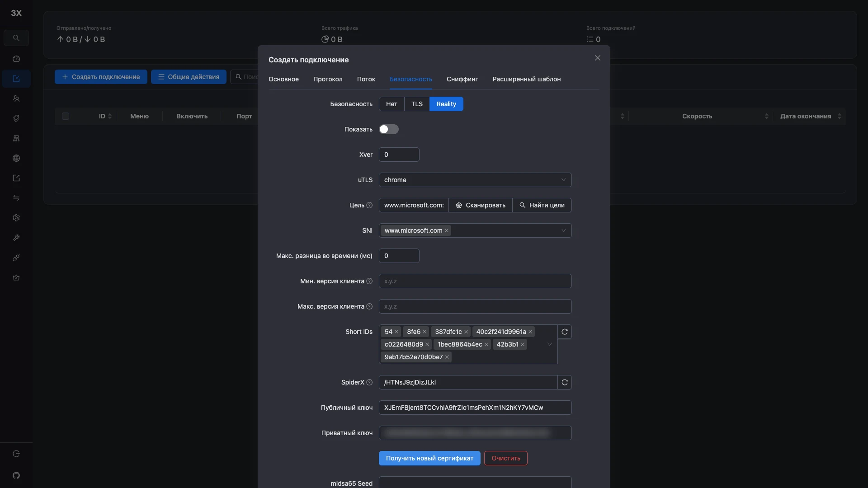
Task: Click help icon next to SpiderX label
Action: (x=369, y=382)
